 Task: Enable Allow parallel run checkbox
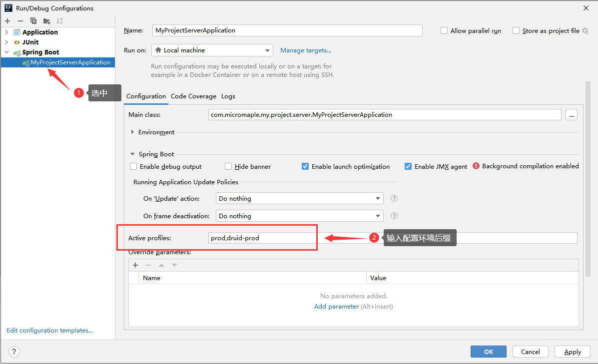tap(444, 30)
